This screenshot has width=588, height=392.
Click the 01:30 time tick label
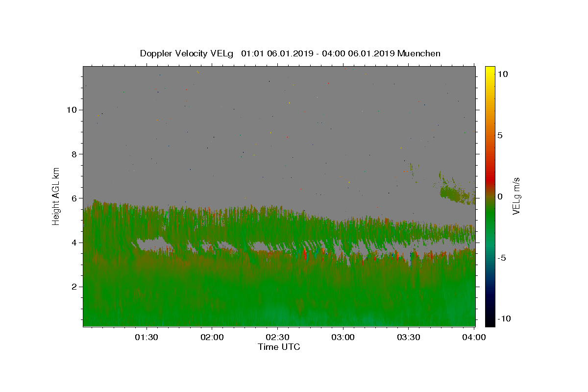(x=147, y=337)
